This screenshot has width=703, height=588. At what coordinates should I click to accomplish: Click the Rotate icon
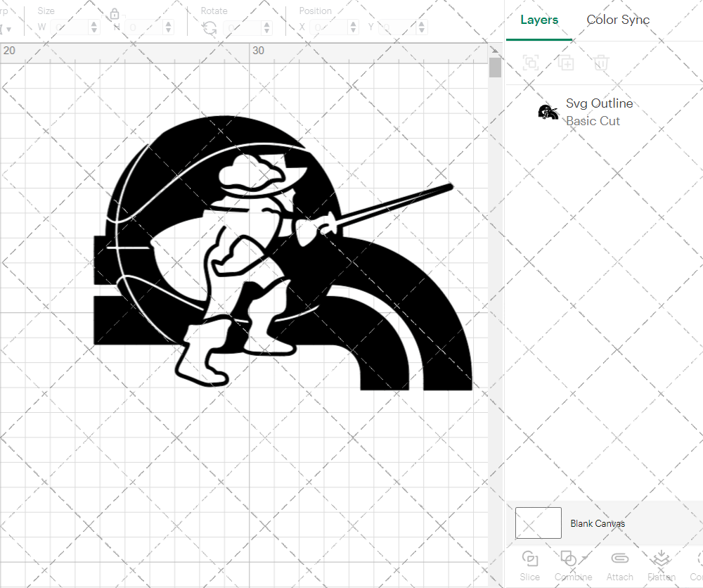point(209,28)
